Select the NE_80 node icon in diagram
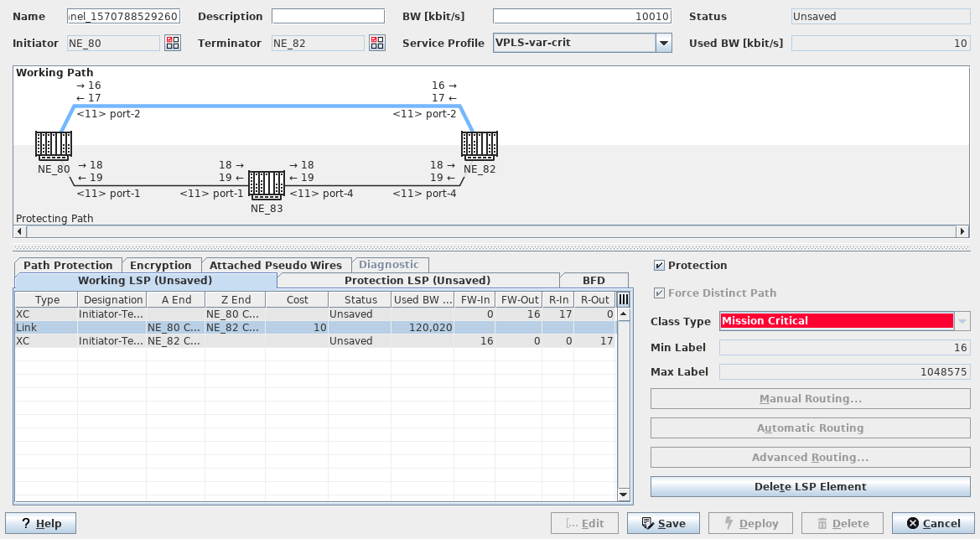980x539 pixels. [54, 146]
